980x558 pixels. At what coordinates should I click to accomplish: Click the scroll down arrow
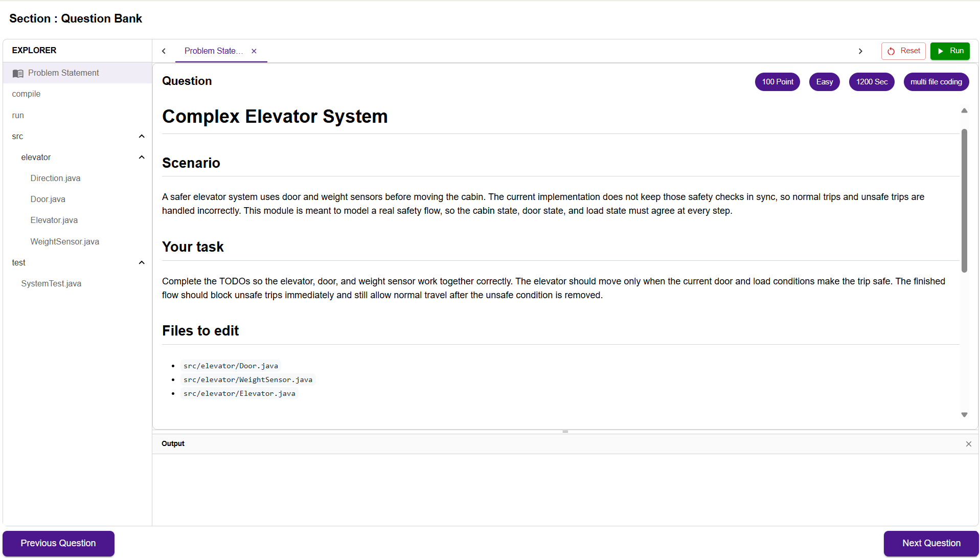[x=964, y=415]
